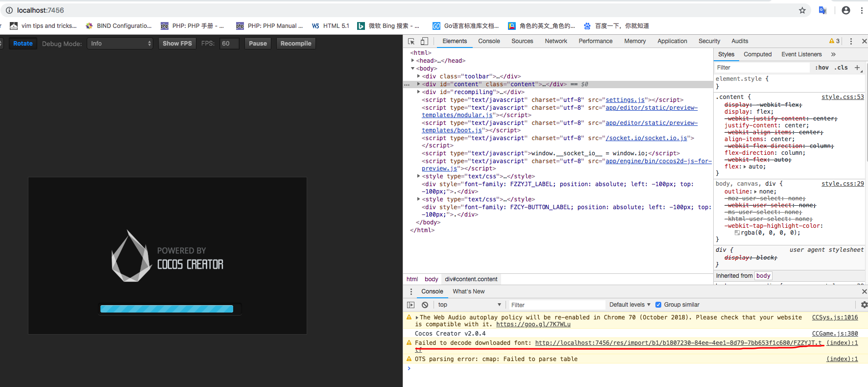The height and width of the screenshot is (387, 868).
Task: Close the DevTools panel
Action: coord(864,41)
